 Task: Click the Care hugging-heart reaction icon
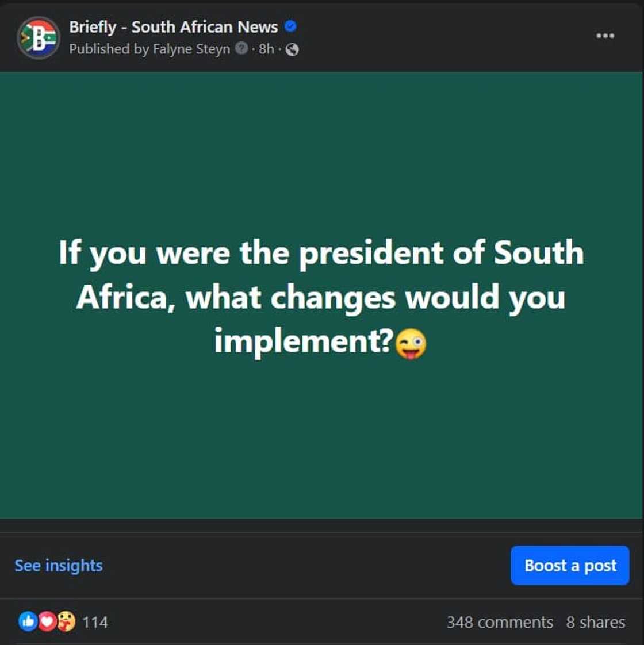[x=66, y=621]
